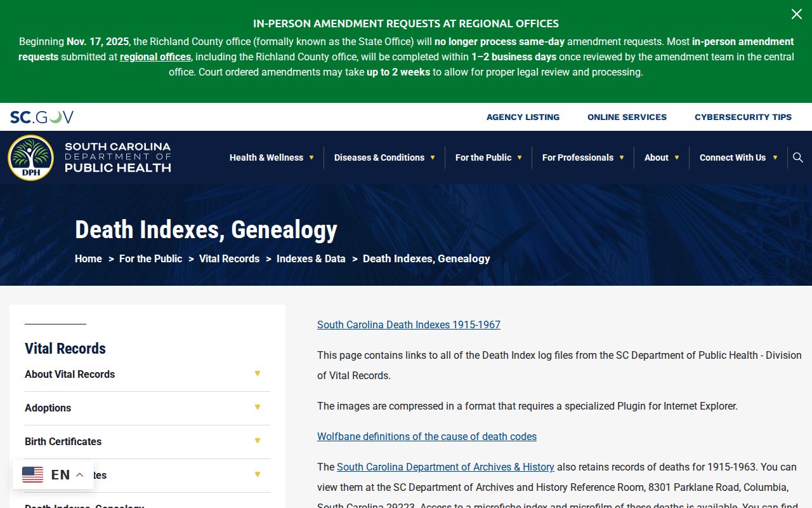Image resolution: width=812 pixels, height=508 pixels.
Task: Open the SC.GOV logo link
Action: 42,117
